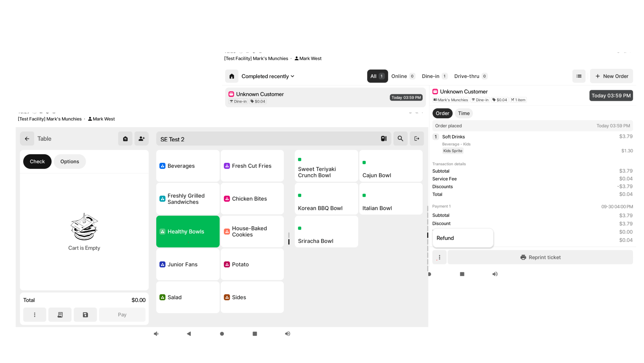Open the three-dot menu left of Reprint ticket
This screenshot has width=644, height=363.
(x=439, y=257)
